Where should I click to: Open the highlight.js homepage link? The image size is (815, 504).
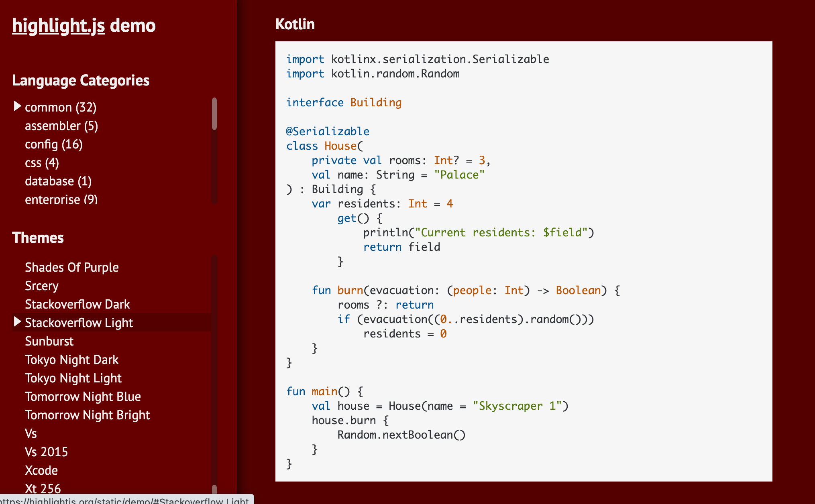coord(58,26)
